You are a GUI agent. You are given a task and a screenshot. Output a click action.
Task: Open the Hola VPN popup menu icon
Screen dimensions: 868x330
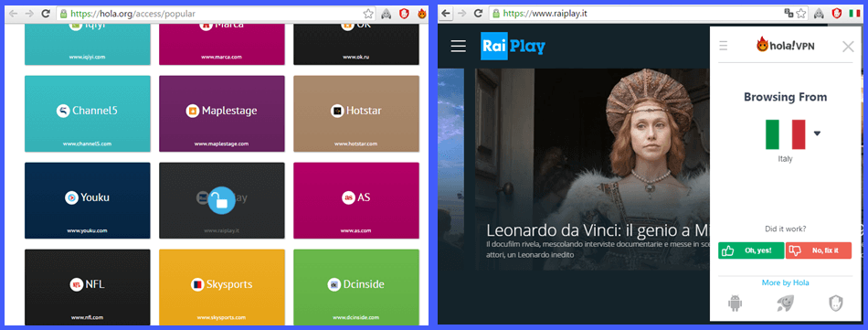(x=723, y=46)
